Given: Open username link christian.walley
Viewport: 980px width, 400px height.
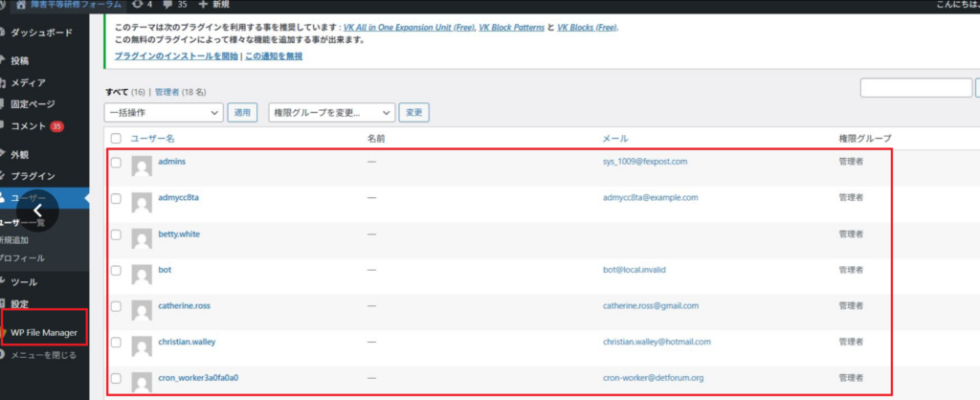Looking at the screenshot, I should (x=188, y=342).
